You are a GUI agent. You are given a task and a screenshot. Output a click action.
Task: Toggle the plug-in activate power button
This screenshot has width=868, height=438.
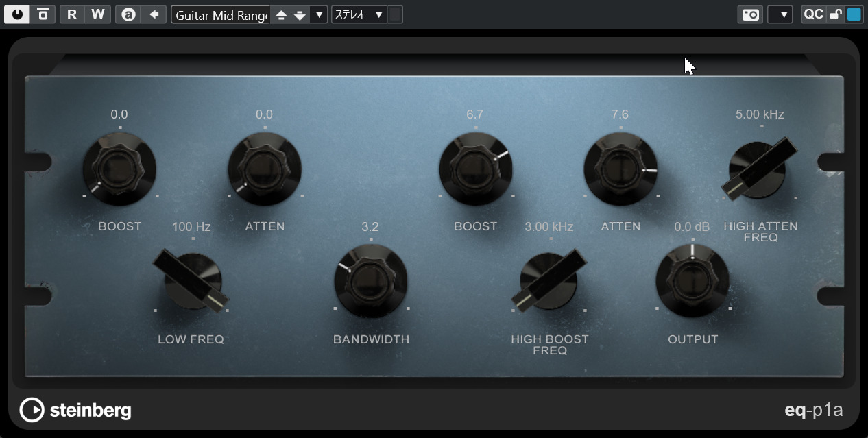coord(17,14)
